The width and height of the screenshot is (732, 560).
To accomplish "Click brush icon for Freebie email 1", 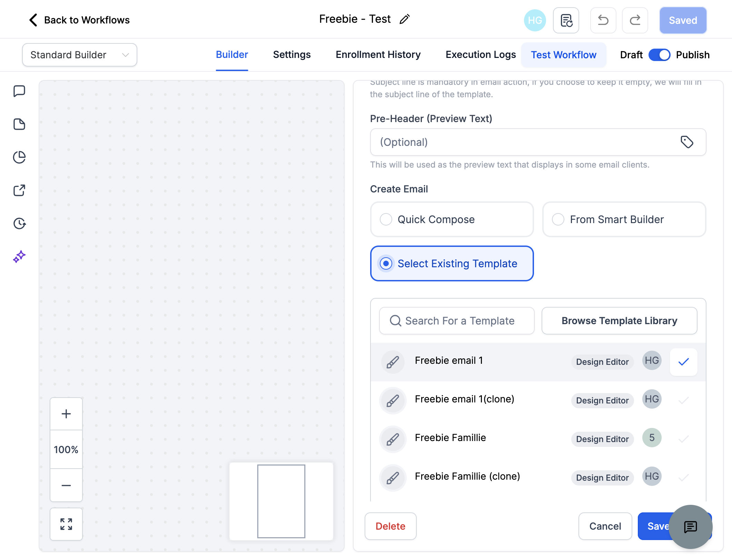I will point(393,362).
